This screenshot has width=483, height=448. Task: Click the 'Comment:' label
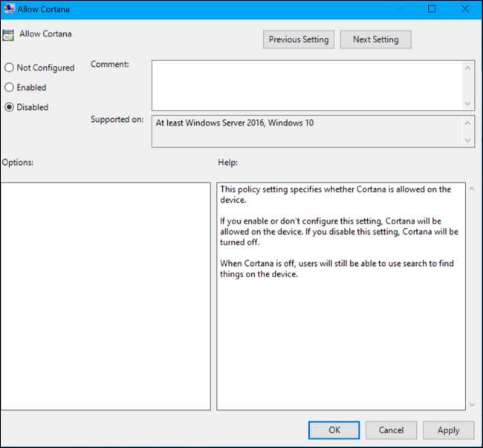click(110, 65)
